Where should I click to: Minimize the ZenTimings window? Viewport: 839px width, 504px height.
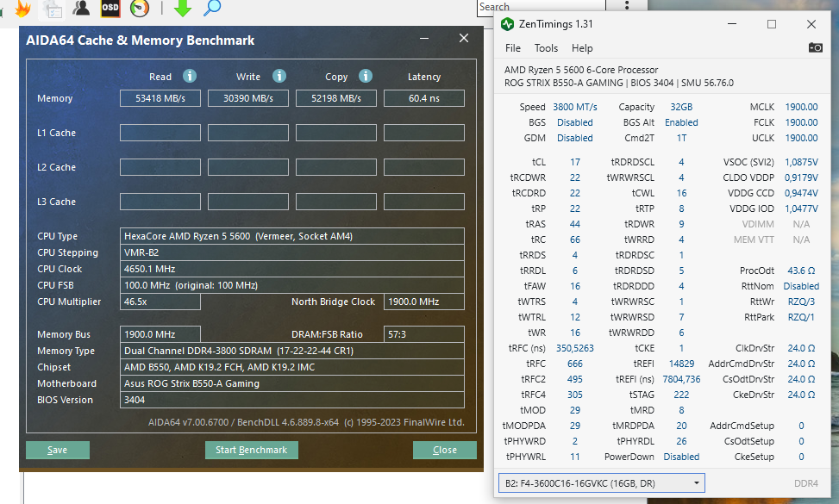click(x=732, y=24)
